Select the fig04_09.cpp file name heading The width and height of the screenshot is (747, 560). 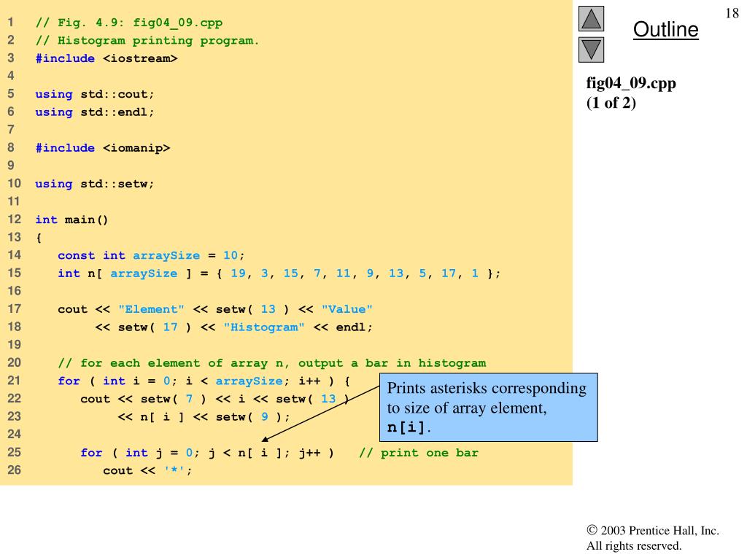tap(631, 83)
